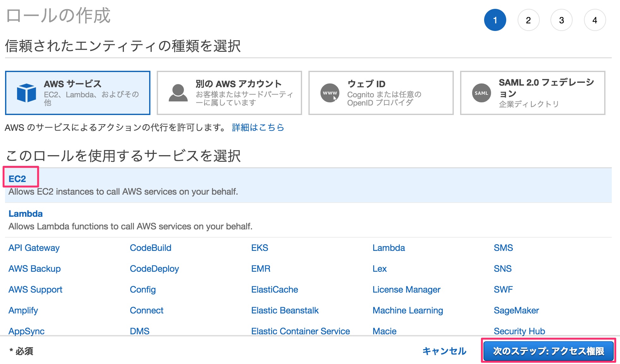
Task: Click step 4 indicator circle
Action: click(x=595, y=20)
